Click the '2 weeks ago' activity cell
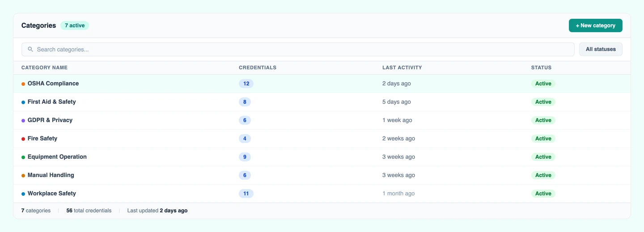Viewport: 644px width, 232px height. [x=398, y=139]
